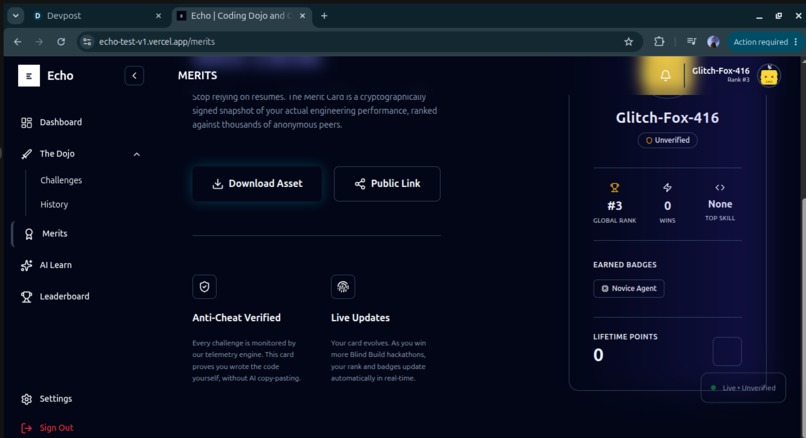Reload the page

pos(61,42)
